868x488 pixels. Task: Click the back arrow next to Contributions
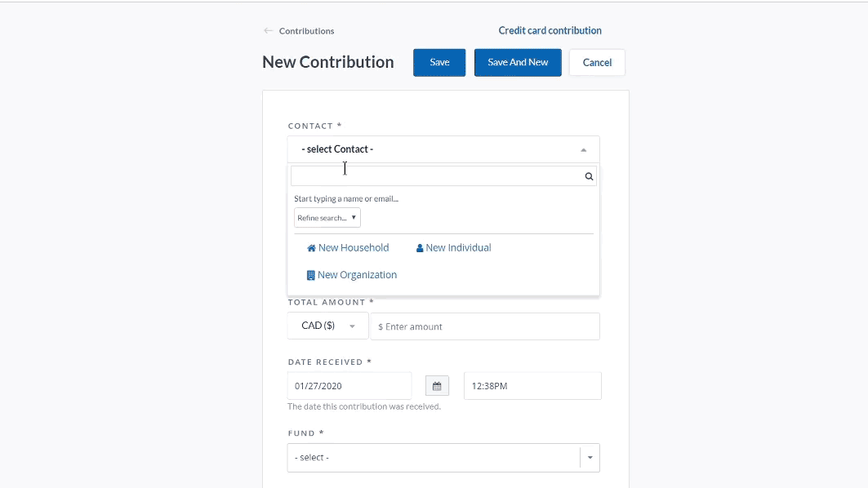[x=267, y=30]
